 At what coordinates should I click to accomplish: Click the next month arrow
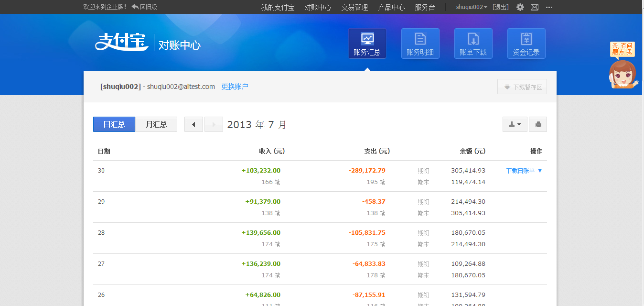(214, 124)
